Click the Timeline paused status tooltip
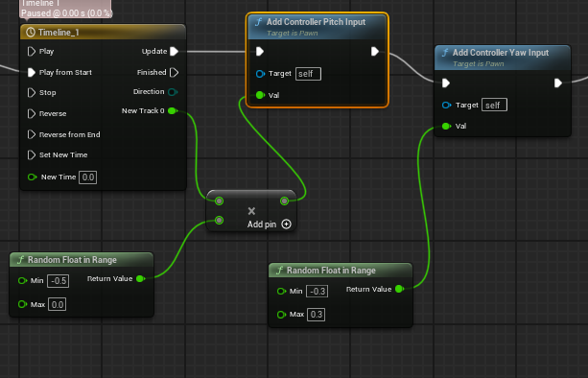 (x=65, y=9)
